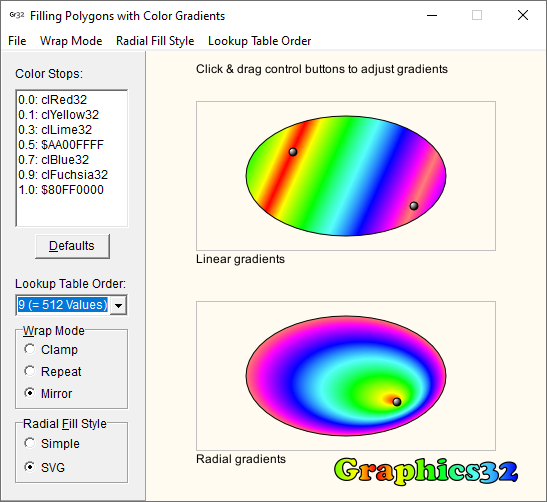Click the Graphics32 rainbow logo

tap(426, 471)
